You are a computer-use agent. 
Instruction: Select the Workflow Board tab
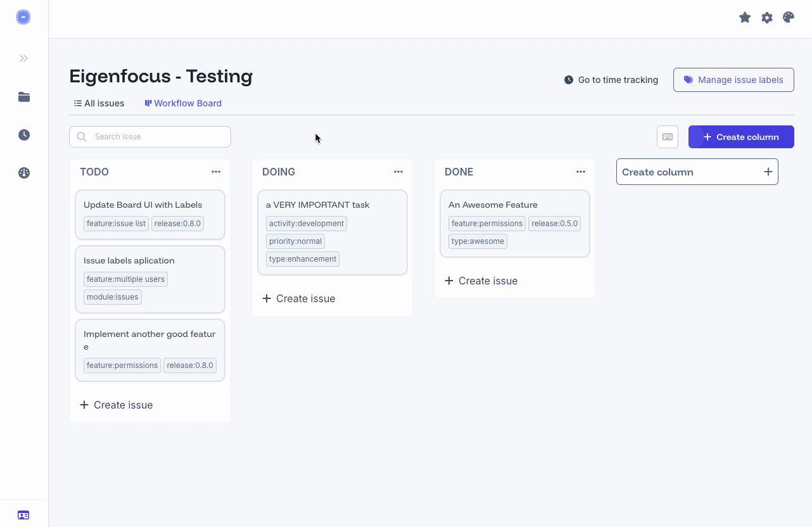click(x=183, y=103)
